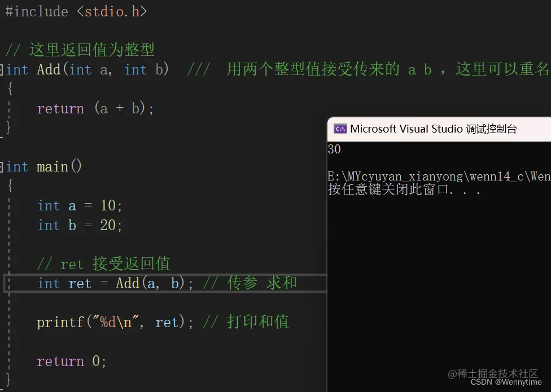Click the long comment starting 用两个整型值接受
This screenshot has width=551, height=392.
pos(369,69)
